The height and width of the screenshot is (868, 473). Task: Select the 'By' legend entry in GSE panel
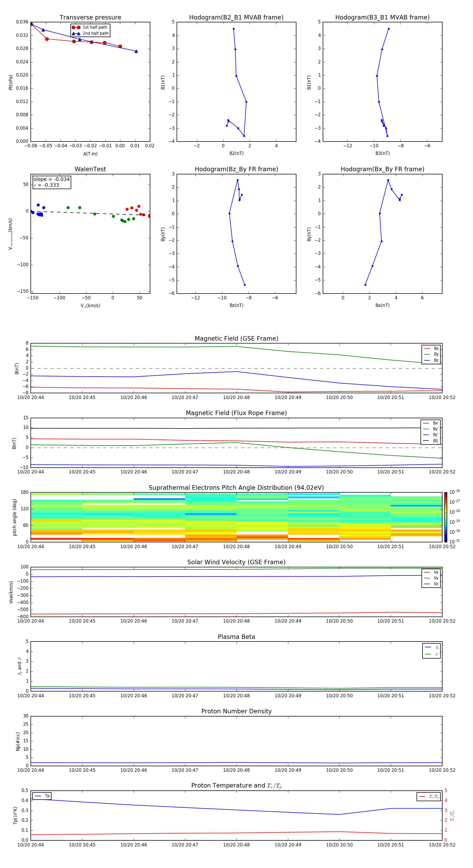(x=431, y=354)
